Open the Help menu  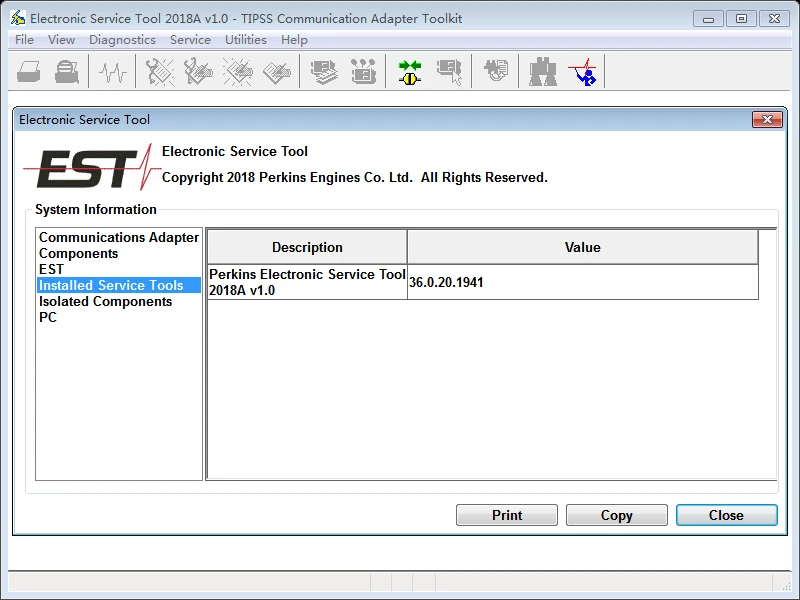tap(294, 40)
